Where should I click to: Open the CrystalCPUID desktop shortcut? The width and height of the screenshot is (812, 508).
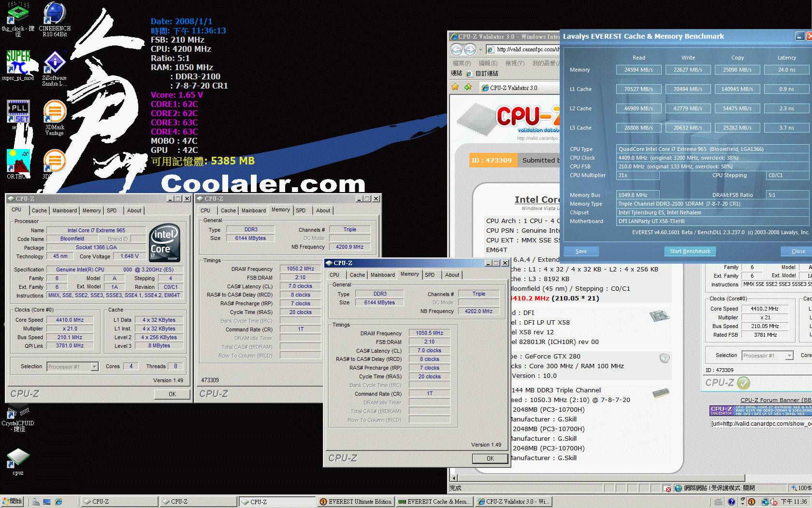pos(18,418)
